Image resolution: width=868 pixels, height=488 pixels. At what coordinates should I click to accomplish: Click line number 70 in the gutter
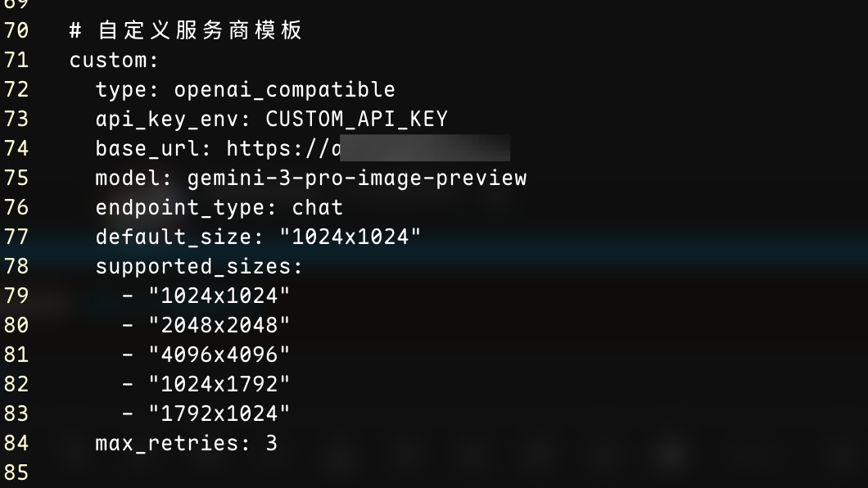[16, 29]
